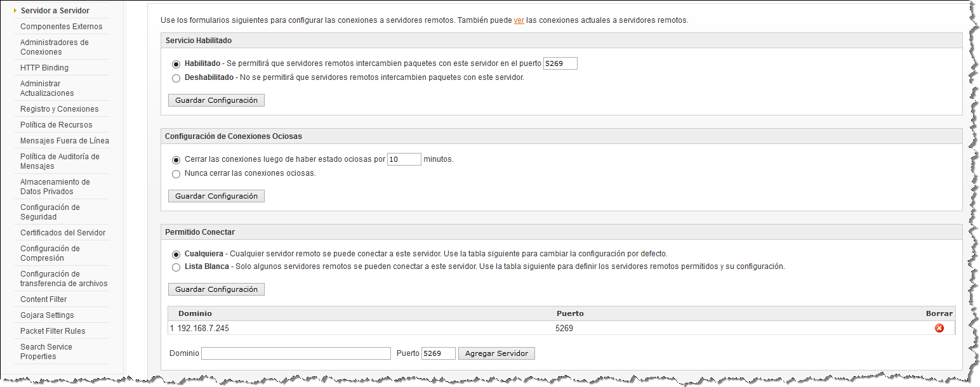The width and height of the screenshot is (980, 387).
Task: Open Política de Auditoría de Mensajes
Action: 60,161
